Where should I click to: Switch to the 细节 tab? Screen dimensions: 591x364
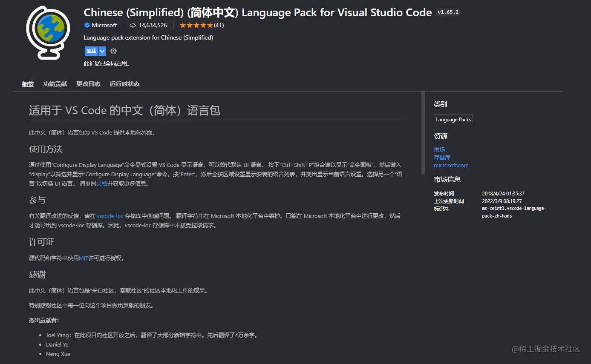(x=28, y=84)
